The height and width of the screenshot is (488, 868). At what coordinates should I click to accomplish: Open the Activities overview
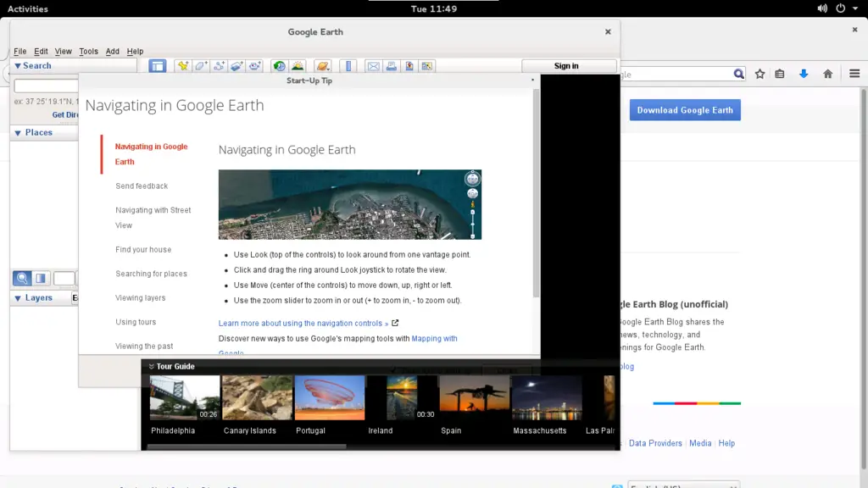pos(28,8)
